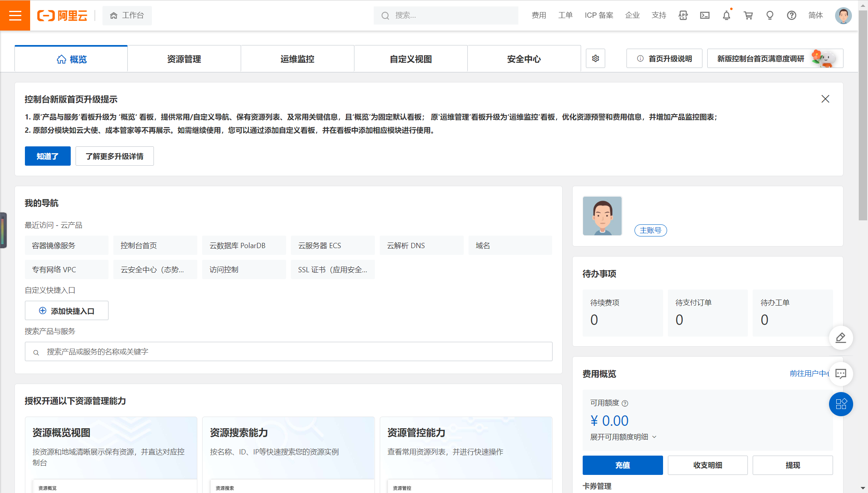Image resolution: width=868 pixels, height=493 pixels.
Task: Click the 知道了 button
Action: 47,156
